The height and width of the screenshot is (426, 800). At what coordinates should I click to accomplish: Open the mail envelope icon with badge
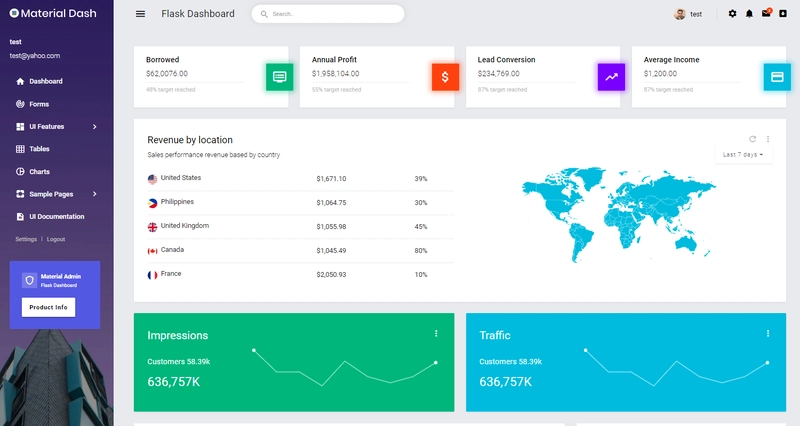766,13
